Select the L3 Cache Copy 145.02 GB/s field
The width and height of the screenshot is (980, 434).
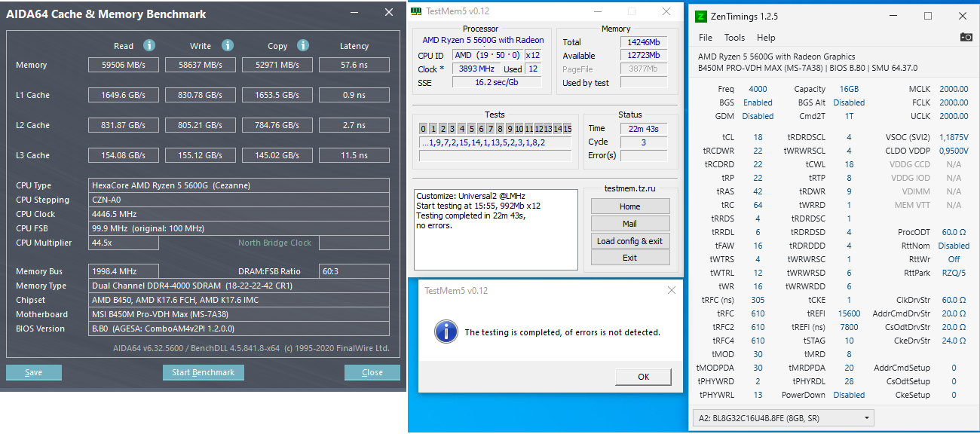point(277,155)
